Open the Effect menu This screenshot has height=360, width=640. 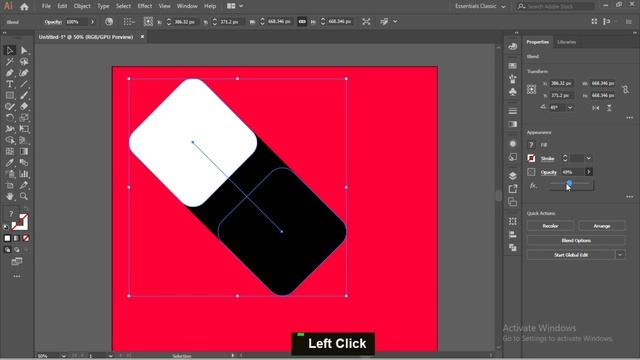click(x=144, y=6)
